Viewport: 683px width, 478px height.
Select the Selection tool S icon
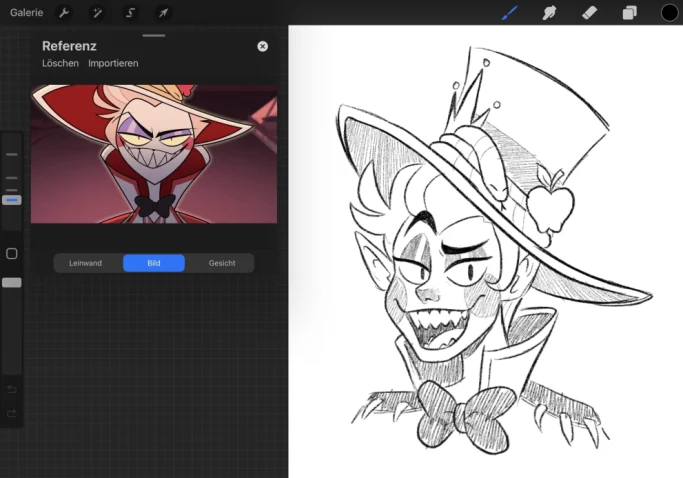click(130, 13)
